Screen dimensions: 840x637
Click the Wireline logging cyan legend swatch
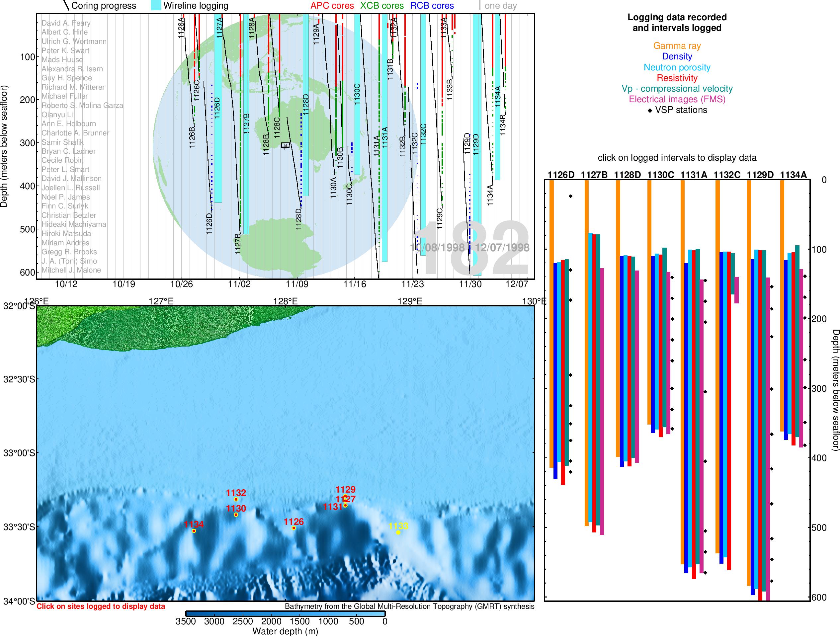pos(155,5)
